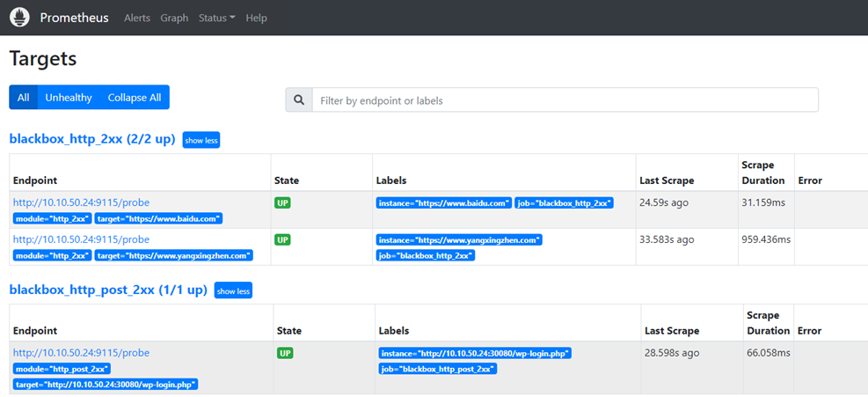Show only Unhealthy targets
This screenshot has height=397, width=868.
69,98
